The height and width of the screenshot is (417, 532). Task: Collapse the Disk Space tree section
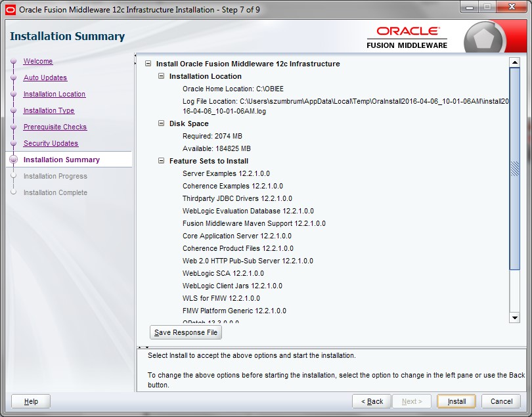pyautogui.click(x=162, y=123)
